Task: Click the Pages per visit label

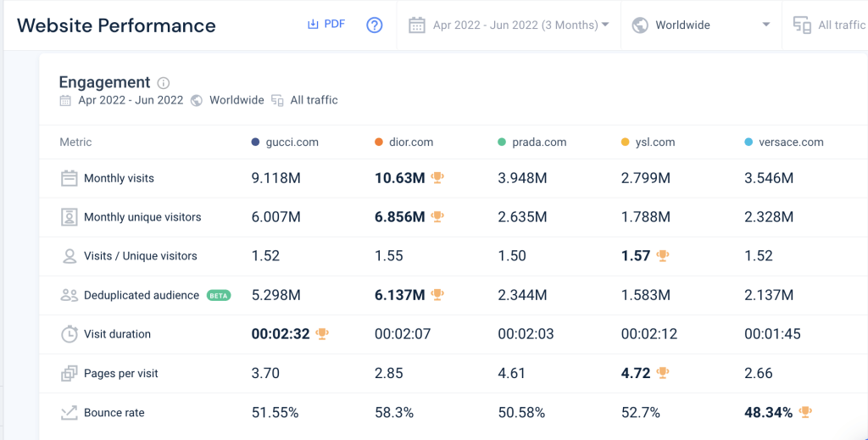Action: coord(121,374)
